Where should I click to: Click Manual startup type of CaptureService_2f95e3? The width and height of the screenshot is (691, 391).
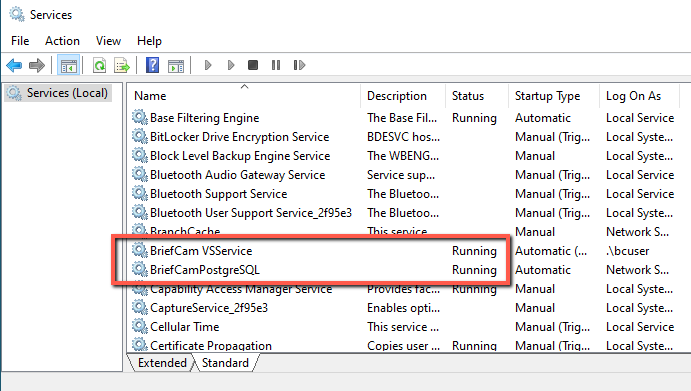(x=535, y=307)
